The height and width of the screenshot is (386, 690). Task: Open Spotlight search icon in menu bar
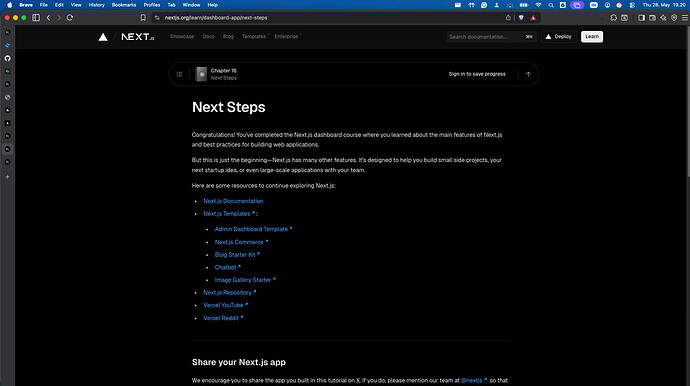click(x=551, y=5)
